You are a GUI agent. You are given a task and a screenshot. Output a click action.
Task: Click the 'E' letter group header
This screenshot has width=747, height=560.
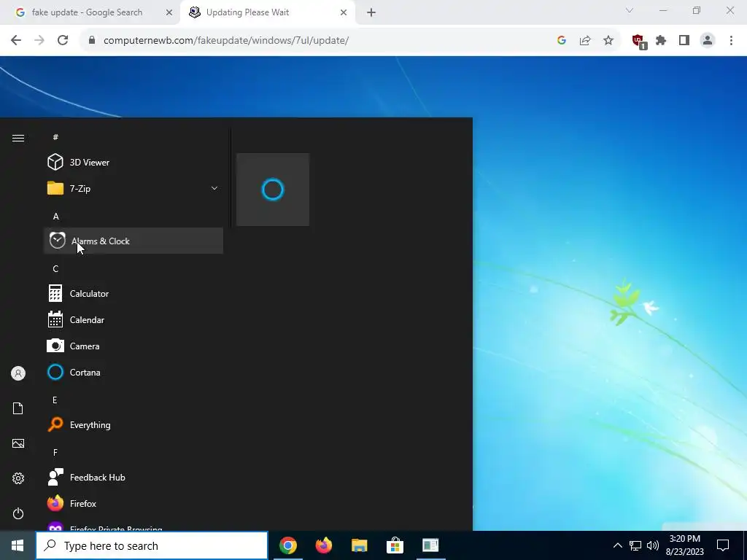[x=55, y=400]
